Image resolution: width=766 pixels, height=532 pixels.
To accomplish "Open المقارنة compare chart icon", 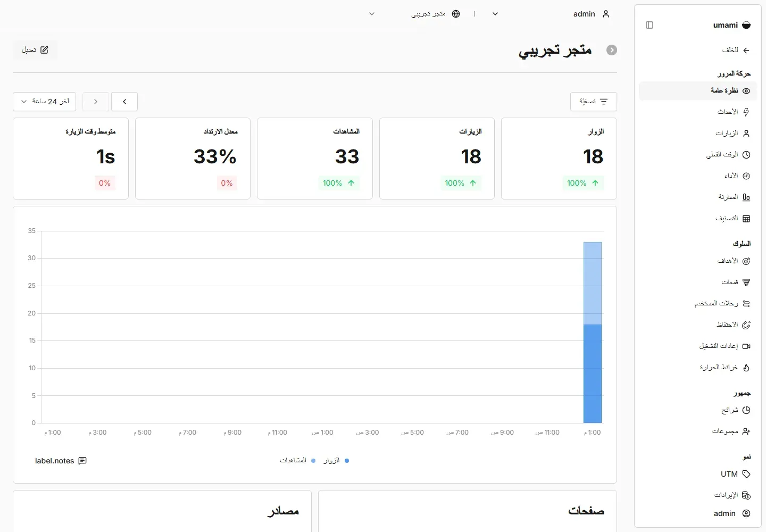I will point(746,197).
